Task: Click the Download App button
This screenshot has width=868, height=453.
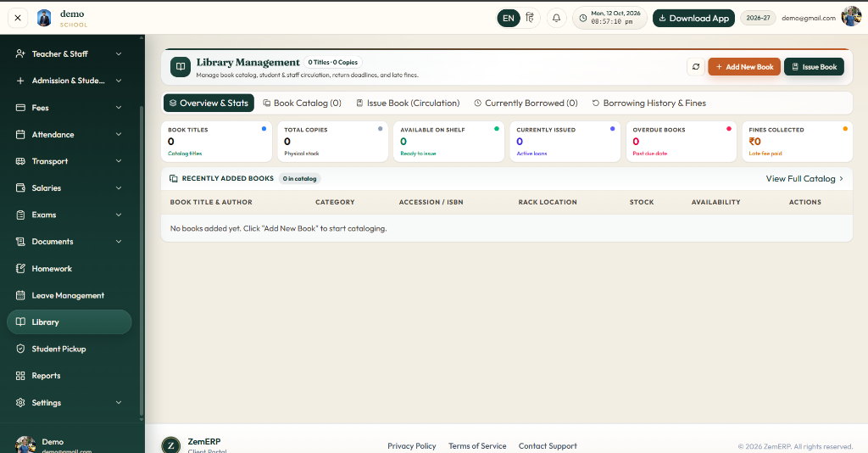Action: (693, 19)
